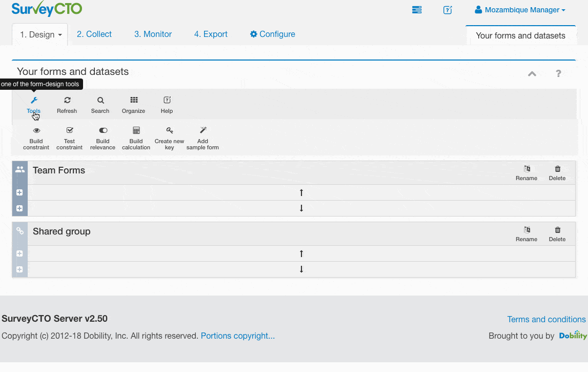The width and height of the screenshot is (588, 372).
Task: Rename the Shared group
Action: 526,234
